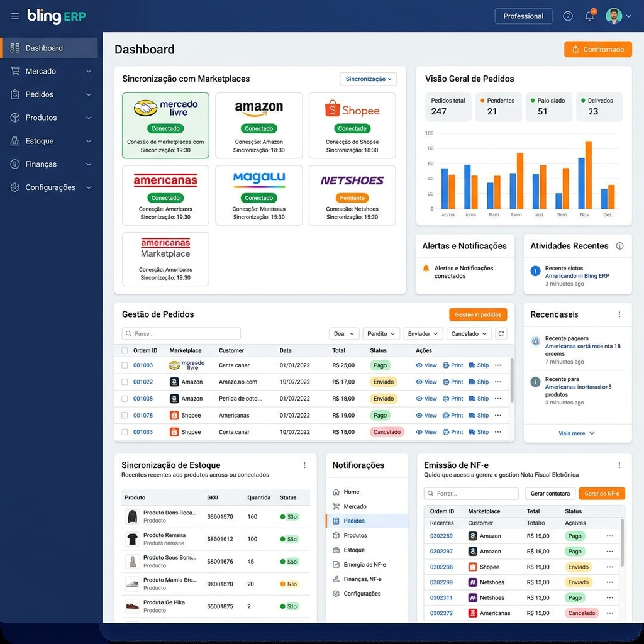Click the Americando in Bling ERP link
Screen dimensions: 644x644
(577, 276)
